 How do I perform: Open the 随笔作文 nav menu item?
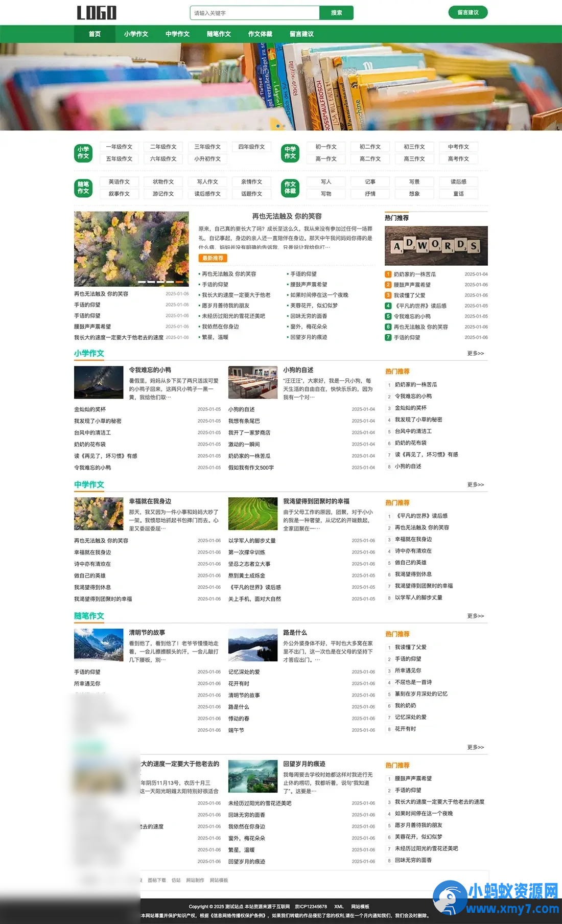pos(219,34)
